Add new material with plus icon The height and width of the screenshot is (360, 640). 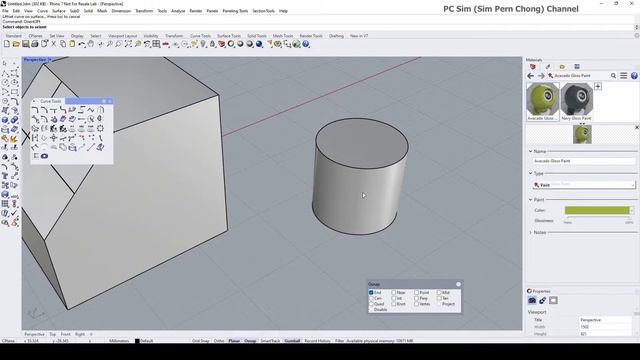tap(598, 86)
